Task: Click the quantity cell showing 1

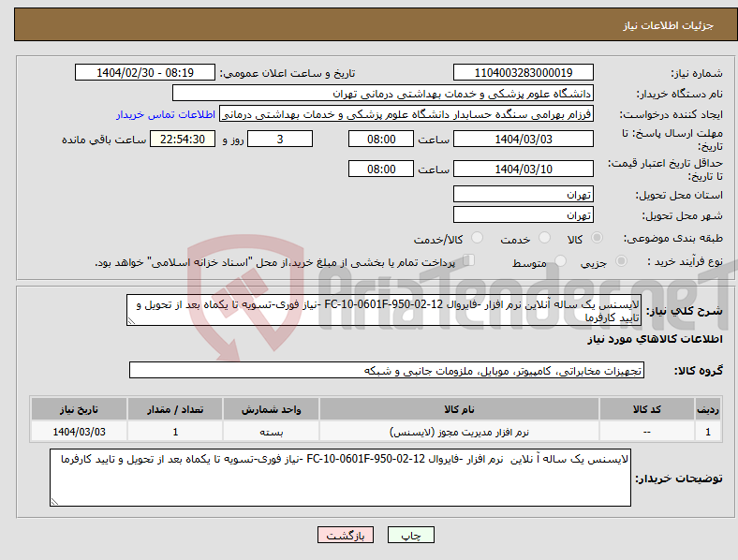Action: click(175, 432)
